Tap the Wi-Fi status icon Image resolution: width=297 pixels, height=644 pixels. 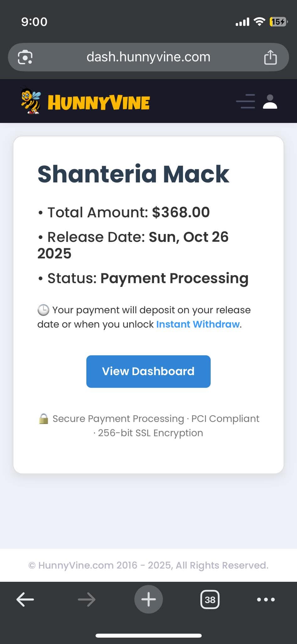(260, 21)
